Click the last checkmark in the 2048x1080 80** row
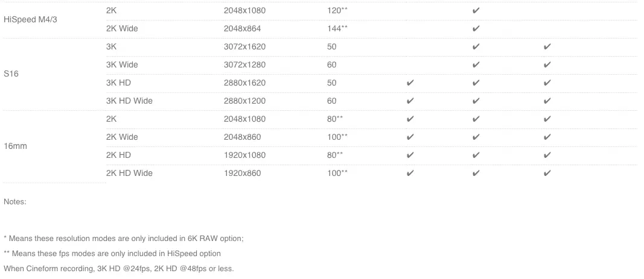644x279 pixels. (x=547, y=119)
